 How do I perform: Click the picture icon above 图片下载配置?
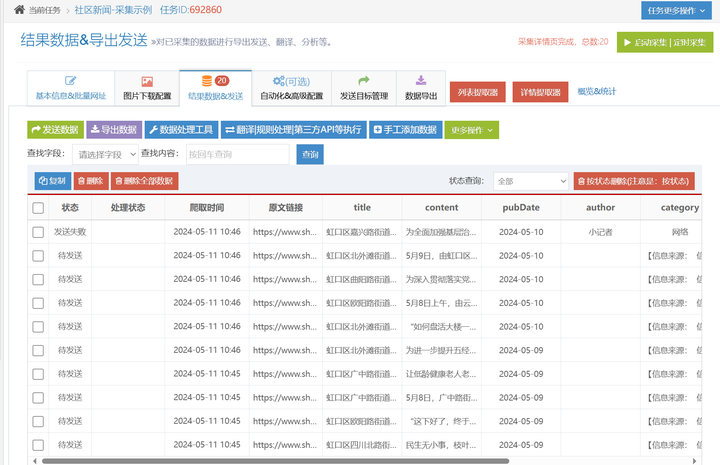coord(147,82)
